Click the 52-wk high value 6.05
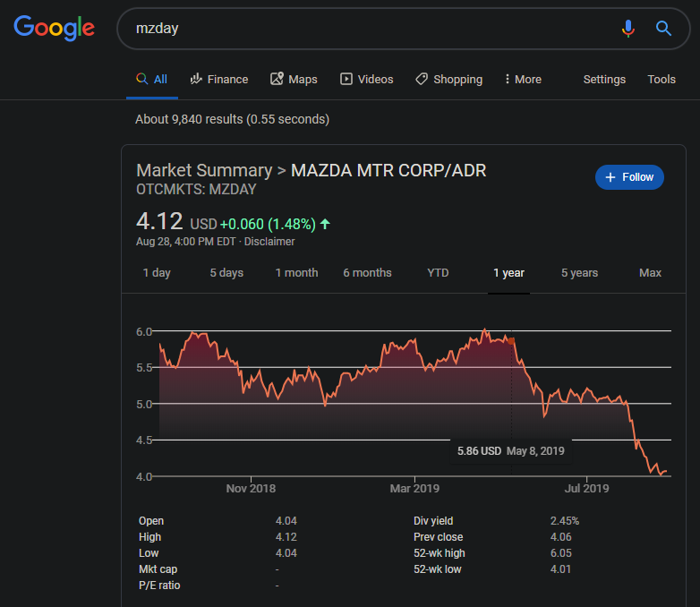This screenshot has height=607, width=700. (560, 553)
